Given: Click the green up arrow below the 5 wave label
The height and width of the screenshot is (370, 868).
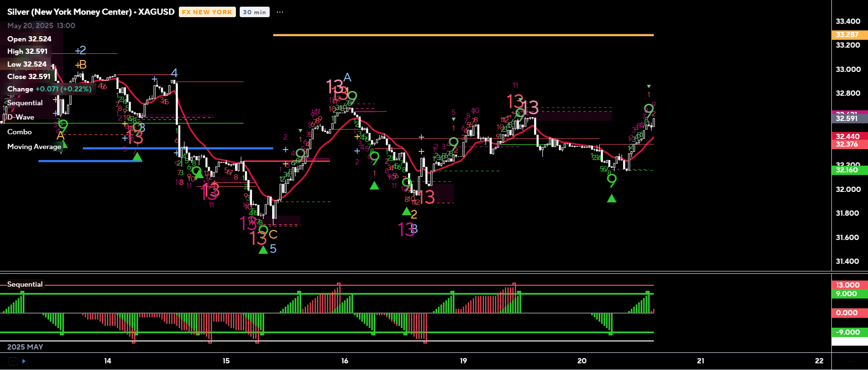Looking at the screenshot, I should (263, 250).
